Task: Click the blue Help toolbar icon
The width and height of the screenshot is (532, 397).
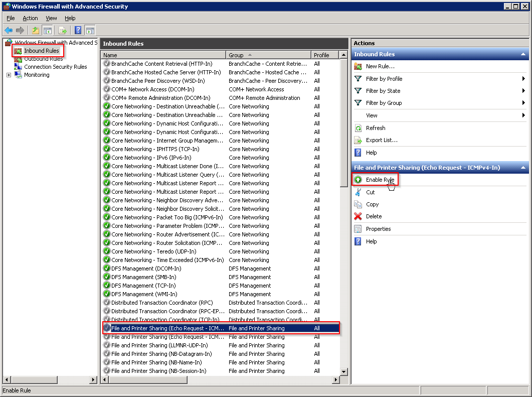Action: 78,31
